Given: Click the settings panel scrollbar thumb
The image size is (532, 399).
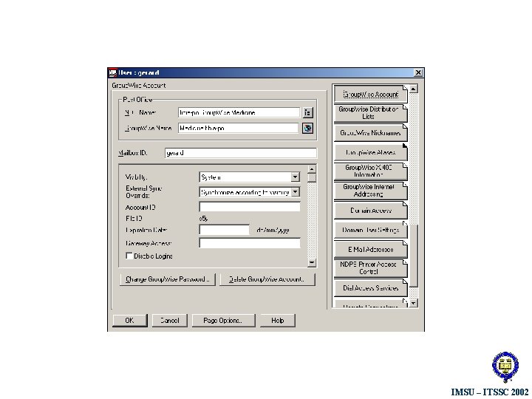Looking at the screenshot, I should tap(312, 177).
